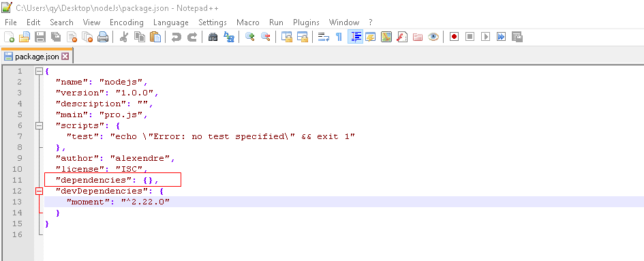Click the "version": "1.0.0" line
The width and height of the screenshot is (644, 261).
(107, 93)
